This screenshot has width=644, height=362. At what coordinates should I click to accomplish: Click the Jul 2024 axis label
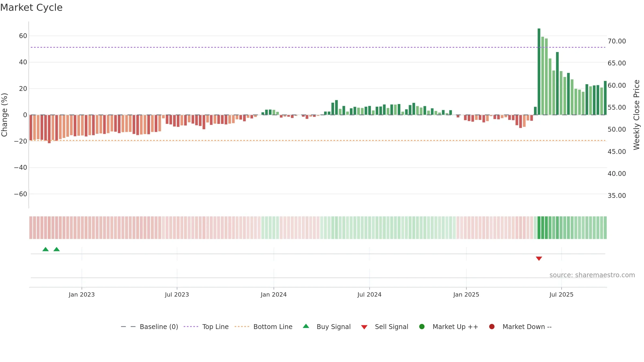click(369, 295)
